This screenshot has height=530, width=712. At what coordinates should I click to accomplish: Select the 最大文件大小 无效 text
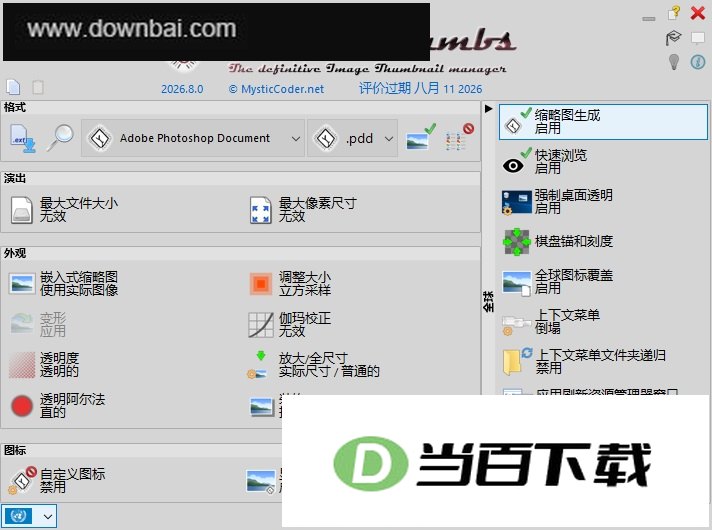click(79, 209)
